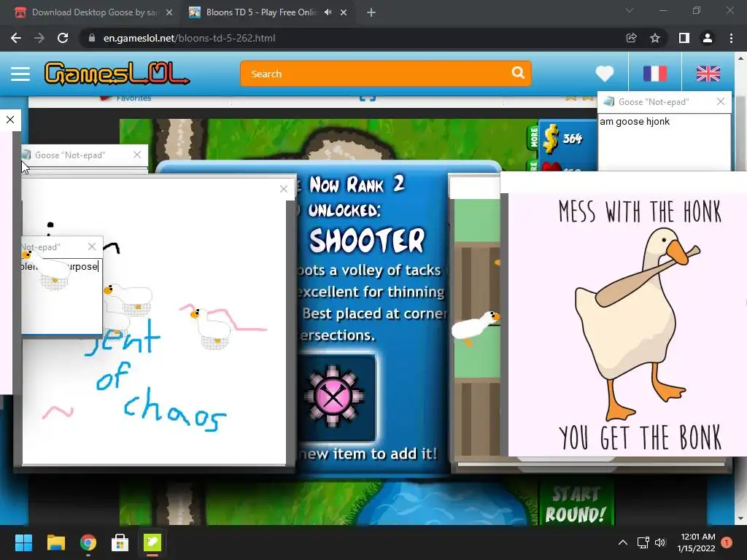Viewport: 747px width, 560px height.
Task: Open GamesLOL hamburger menu
Action: (x=20, y=74)
